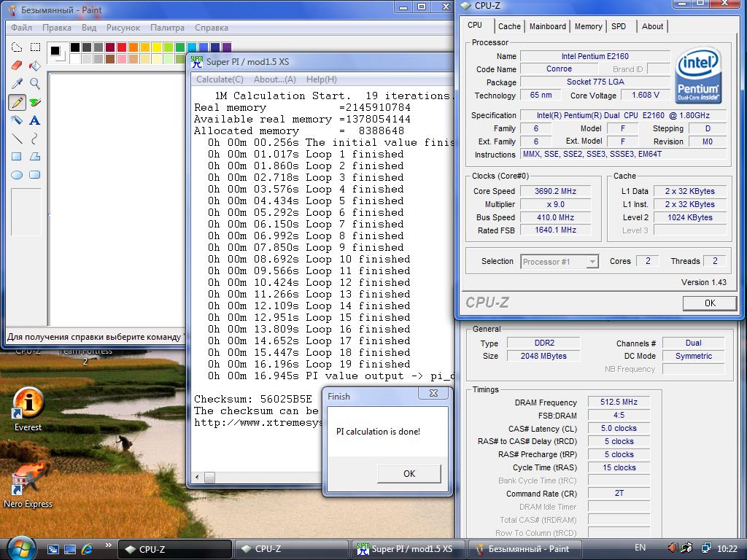Choose the straight Line tool

17,139
